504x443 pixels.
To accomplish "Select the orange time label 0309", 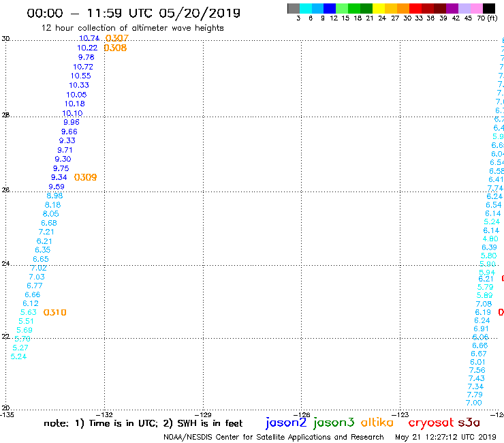I will click(86, 177).
